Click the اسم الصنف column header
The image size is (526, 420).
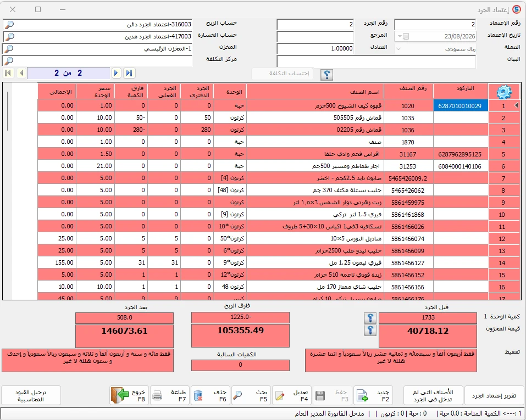pyautogui.click(x=315, y=92)
